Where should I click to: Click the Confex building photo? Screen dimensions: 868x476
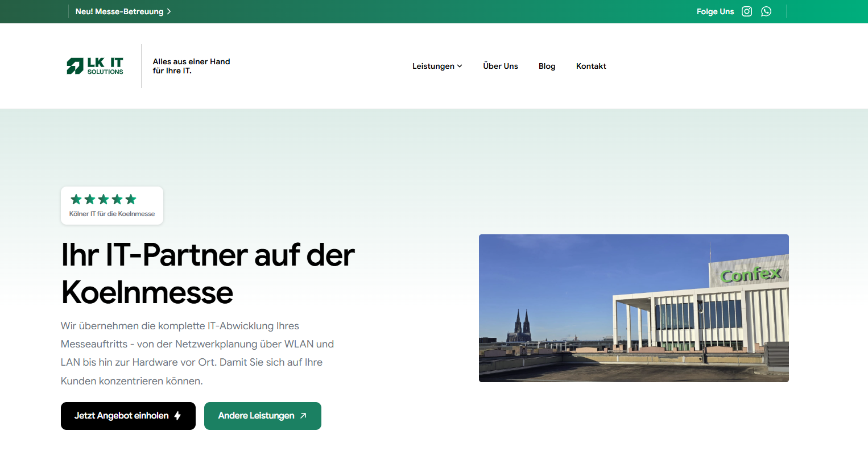tap(634, 308)
